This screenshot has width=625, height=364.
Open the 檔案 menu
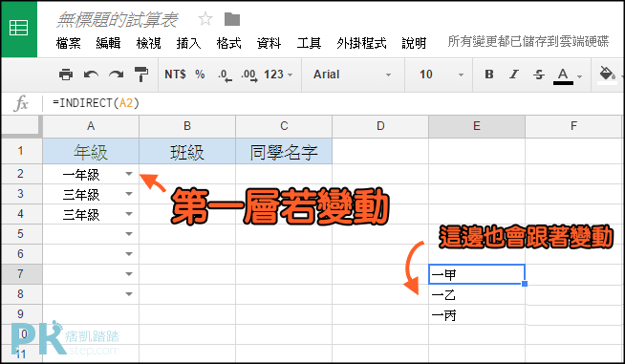point(69,43)
